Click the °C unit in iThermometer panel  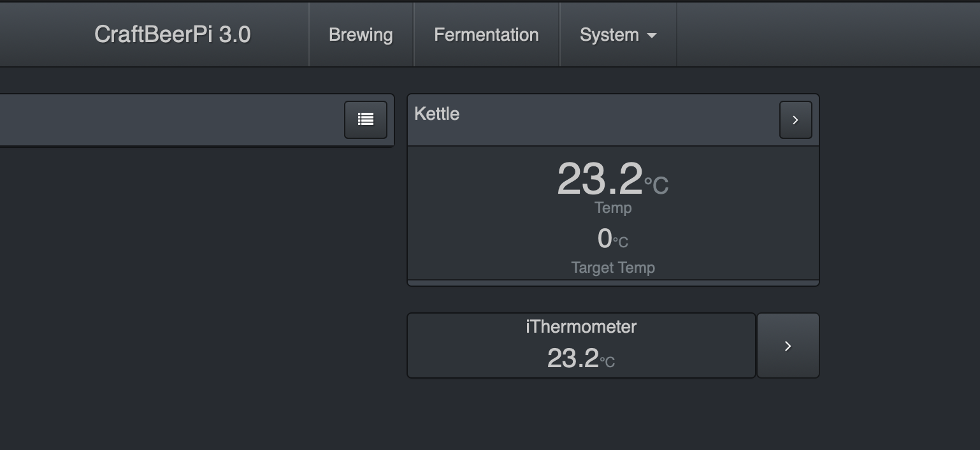(607, 362)
